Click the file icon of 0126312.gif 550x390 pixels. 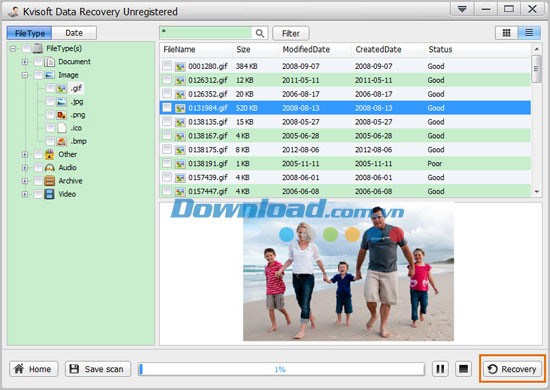point(180,81)
